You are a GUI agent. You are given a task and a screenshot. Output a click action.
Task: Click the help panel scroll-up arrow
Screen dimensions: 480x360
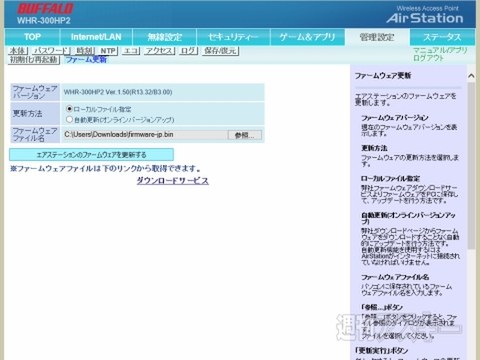pyautogui.click(x=471, y=76)
